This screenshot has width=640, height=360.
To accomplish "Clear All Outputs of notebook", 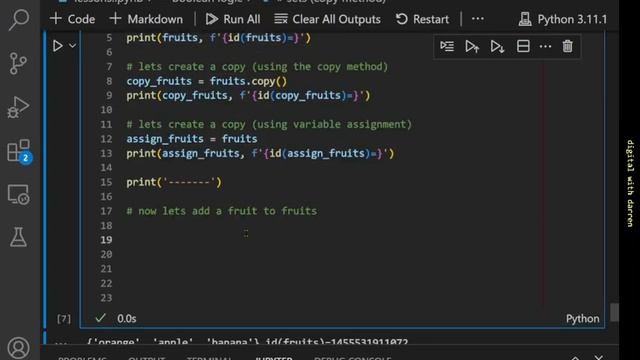I will [327, 19].
